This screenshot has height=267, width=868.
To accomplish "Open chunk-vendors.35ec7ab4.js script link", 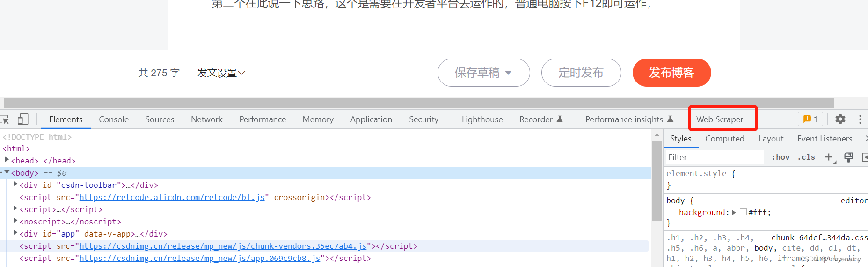I will pyautogui.click(x=223, y=246).
